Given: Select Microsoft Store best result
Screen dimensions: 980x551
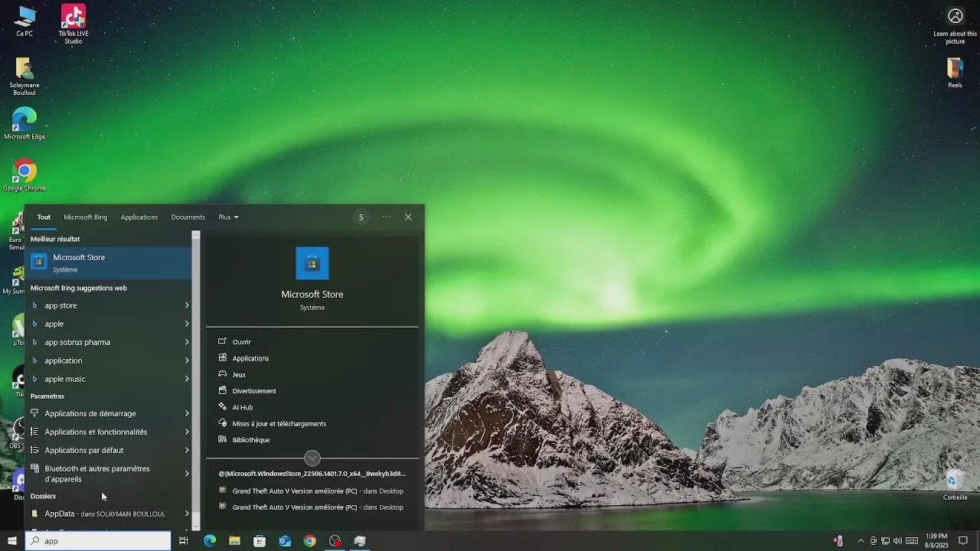Looking at the screenshot, I should pyautogui.click(x=109, y=262).
